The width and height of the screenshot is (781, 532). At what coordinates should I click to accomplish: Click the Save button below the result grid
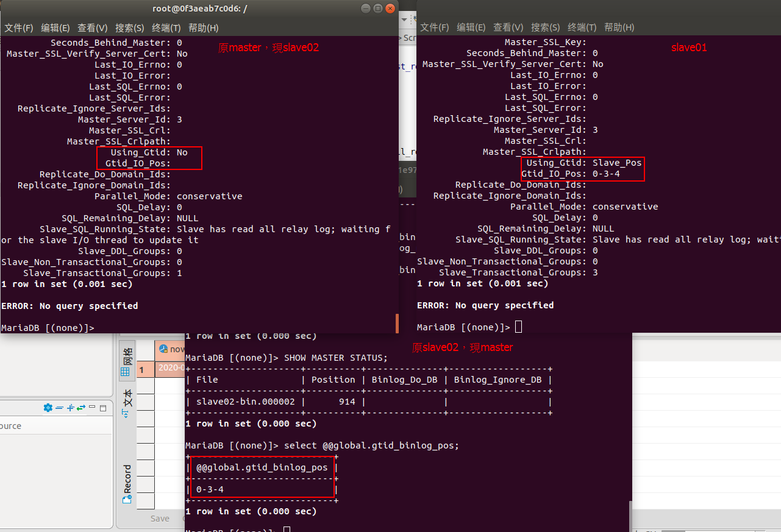[x=160, y=519]
